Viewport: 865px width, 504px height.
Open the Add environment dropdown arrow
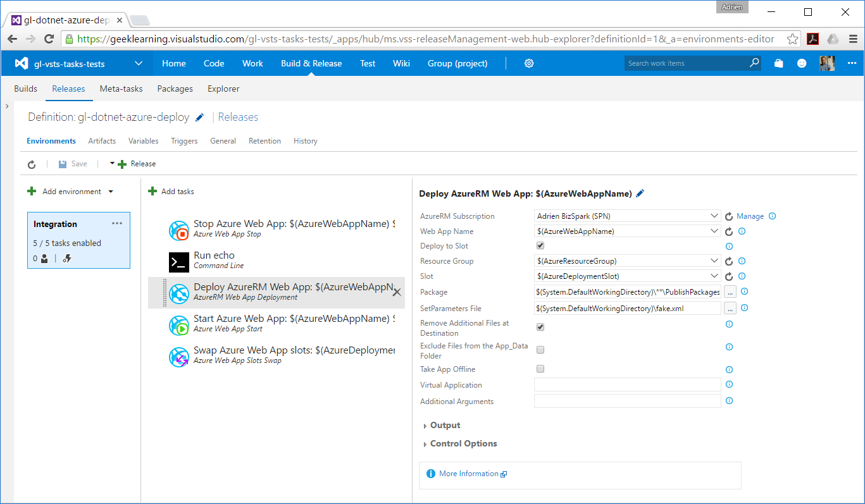(111, 192)
